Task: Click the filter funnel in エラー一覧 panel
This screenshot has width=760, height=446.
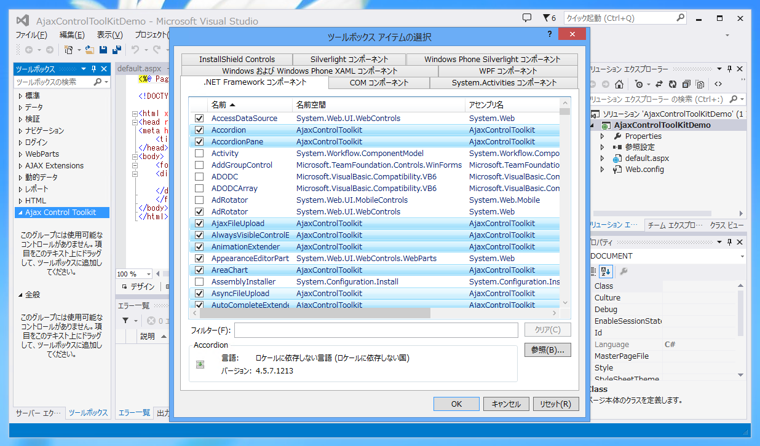Action: 126,320
